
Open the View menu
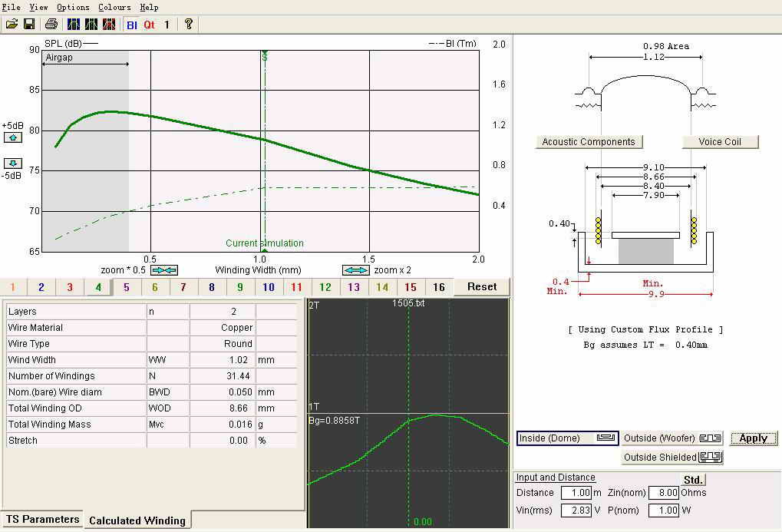pyautogui.click(x=38, y=7)
